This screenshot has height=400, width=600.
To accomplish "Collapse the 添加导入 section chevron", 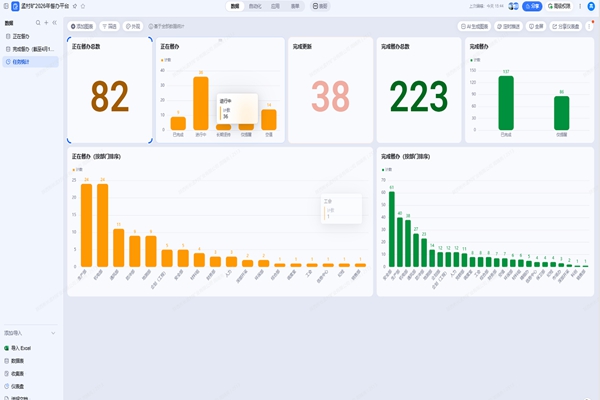I will [x=54, y=332].
